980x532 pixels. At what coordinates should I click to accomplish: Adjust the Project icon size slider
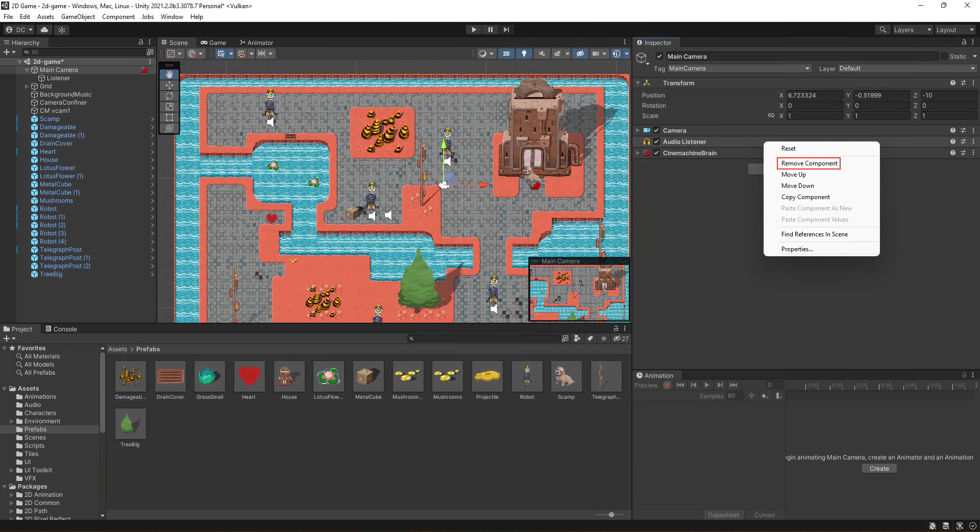pos(611,515)
